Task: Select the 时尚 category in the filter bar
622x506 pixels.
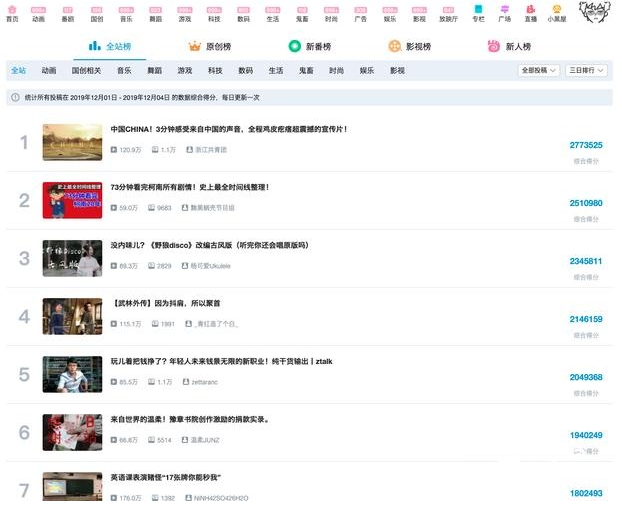Action: [336, 71]
